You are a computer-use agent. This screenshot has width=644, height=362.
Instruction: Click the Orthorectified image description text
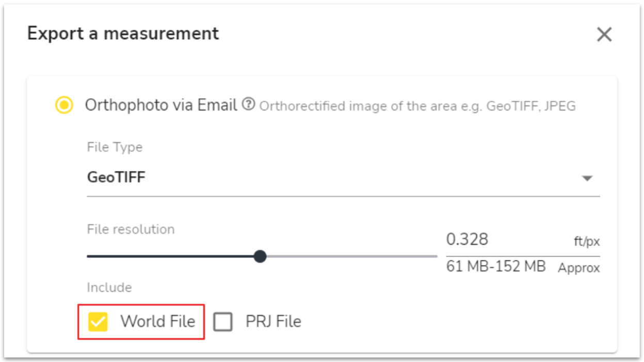[417, 106]
